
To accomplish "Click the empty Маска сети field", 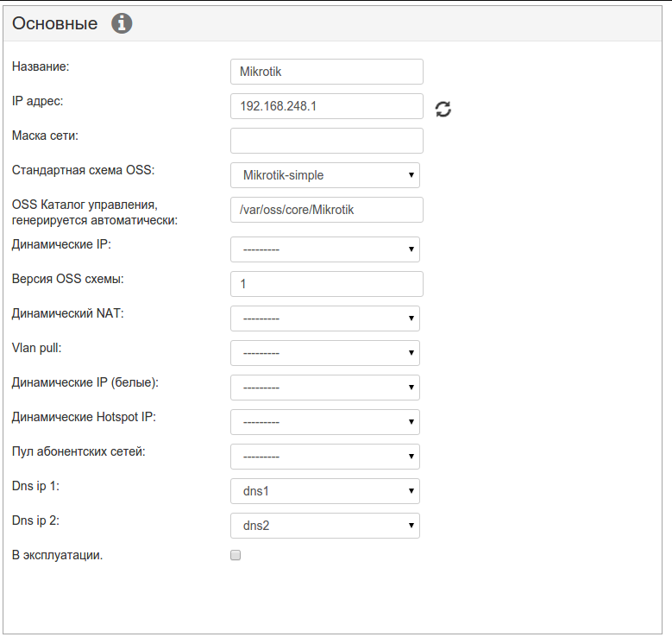I will coord(327,141).
